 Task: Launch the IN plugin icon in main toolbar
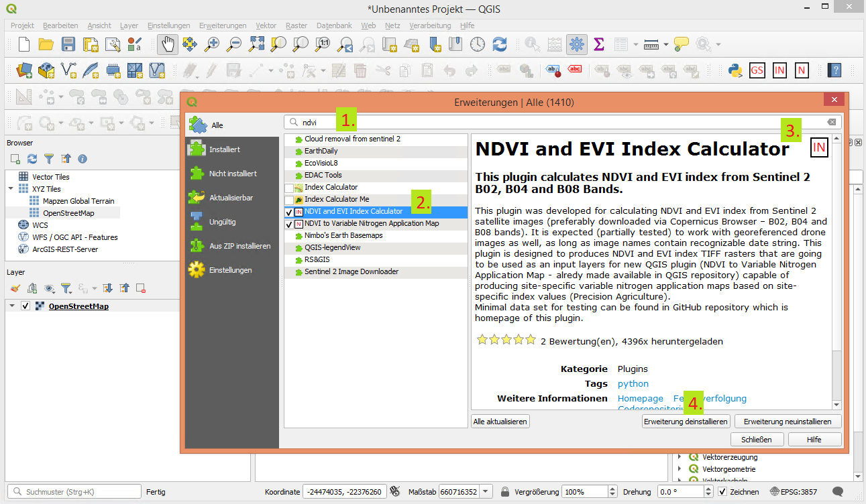click(779, 70)
